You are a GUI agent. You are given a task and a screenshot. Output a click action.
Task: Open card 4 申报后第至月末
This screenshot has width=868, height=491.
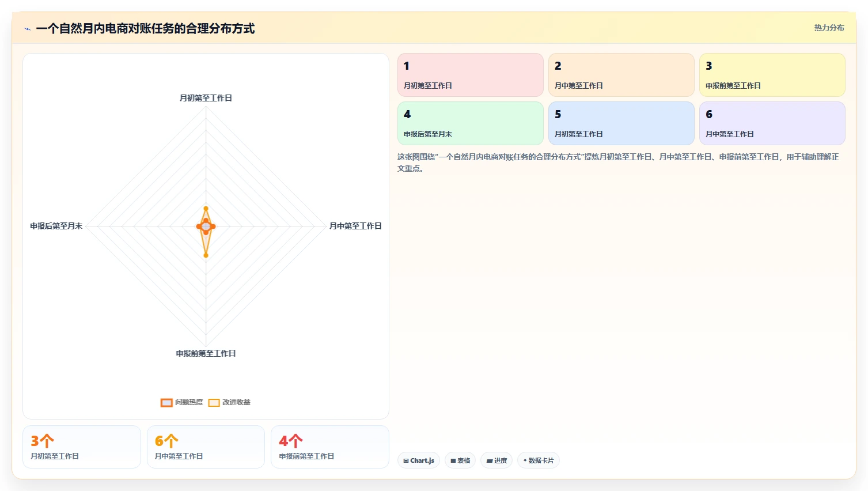pyautogui.click(x=471, y=123)
